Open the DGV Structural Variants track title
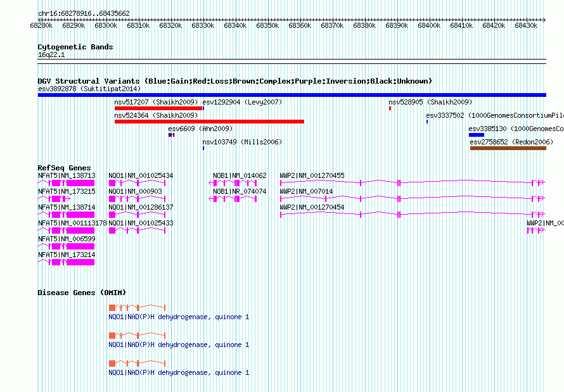Viewport: 564px width, 392px height. [x=235, y=81]
